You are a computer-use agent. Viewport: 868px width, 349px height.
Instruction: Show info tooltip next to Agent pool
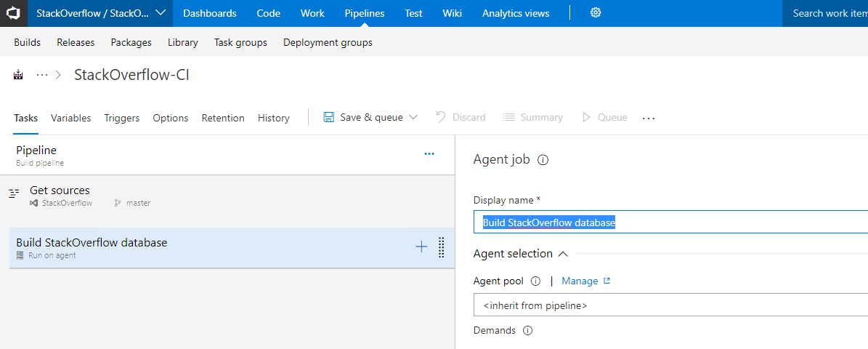tap(535, 281)
